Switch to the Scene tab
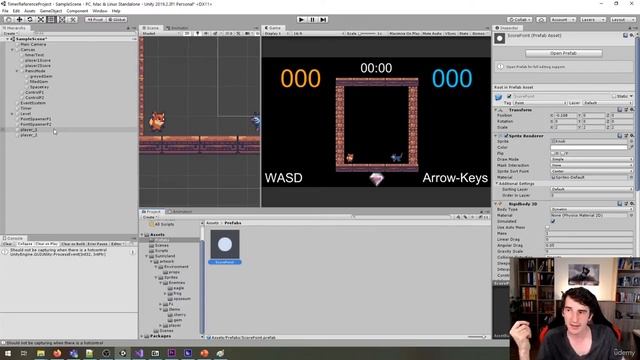This screenshot has height=360, width=640. click(x=151, y=28)
